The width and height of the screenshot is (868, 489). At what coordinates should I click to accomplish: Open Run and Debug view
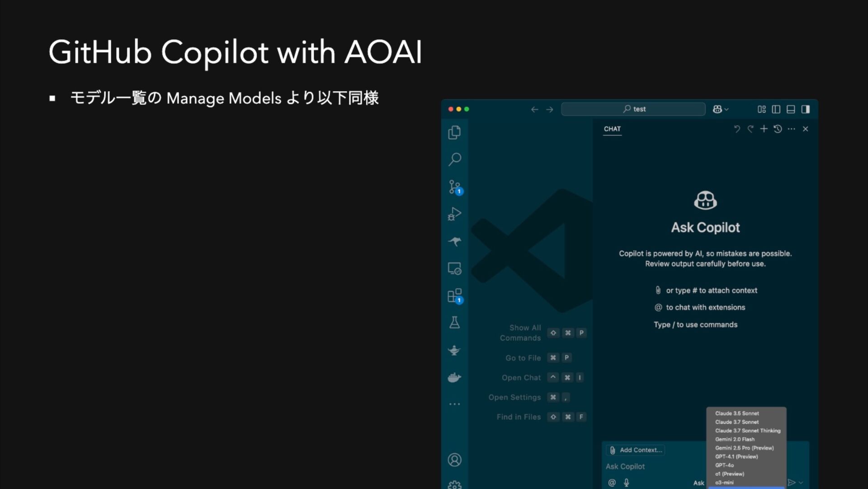point(454,214)
